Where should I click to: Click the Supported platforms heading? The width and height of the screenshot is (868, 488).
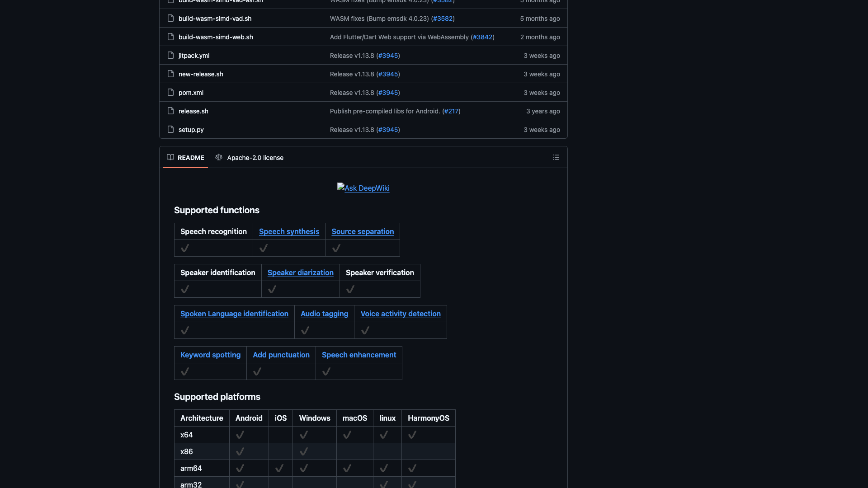(217, 397)
